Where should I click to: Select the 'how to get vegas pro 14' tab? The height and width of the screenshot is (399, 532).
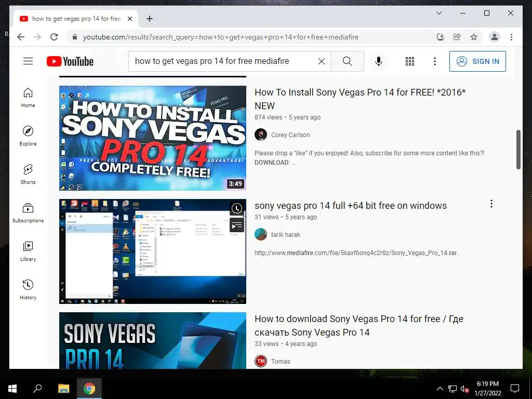[76, 19]
